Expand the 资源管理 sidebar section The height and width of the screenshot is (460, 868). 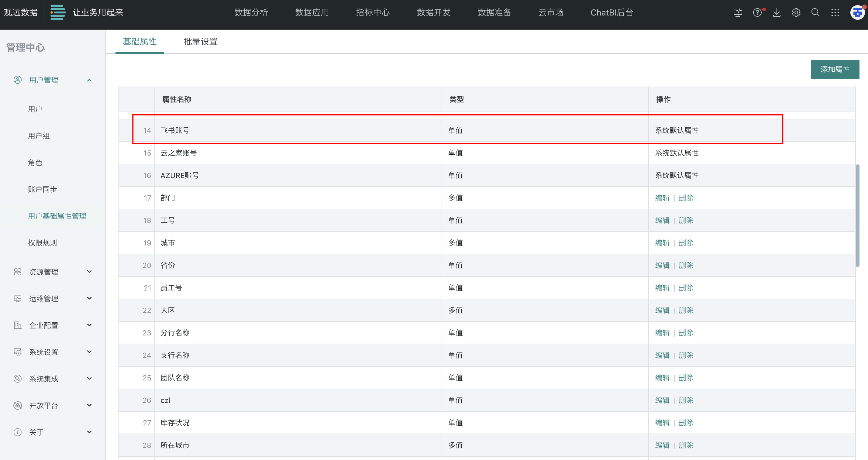pos(89,272)
